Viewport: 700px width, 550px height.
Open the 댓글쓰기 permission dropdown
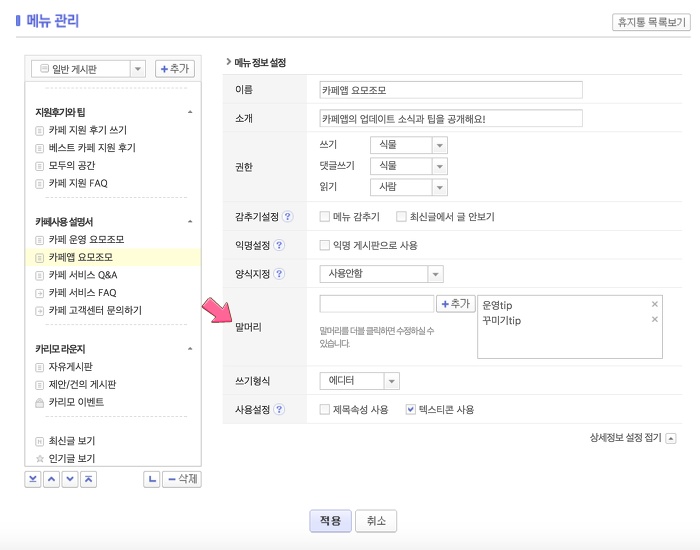coord(409,166)
